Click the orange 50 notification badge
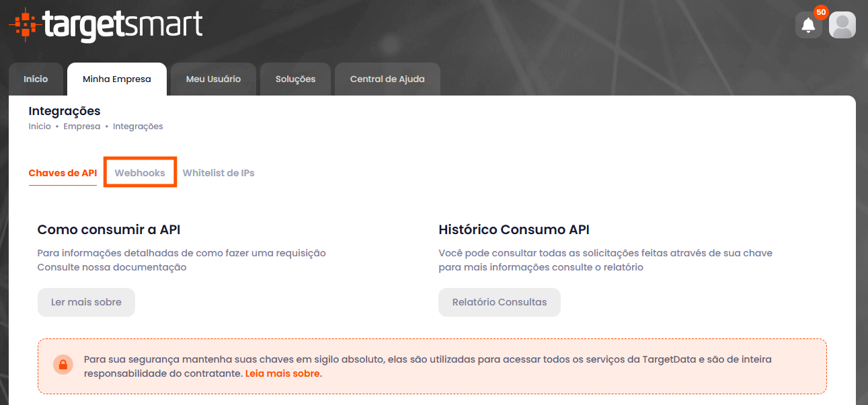 click(x=821, y=12)
